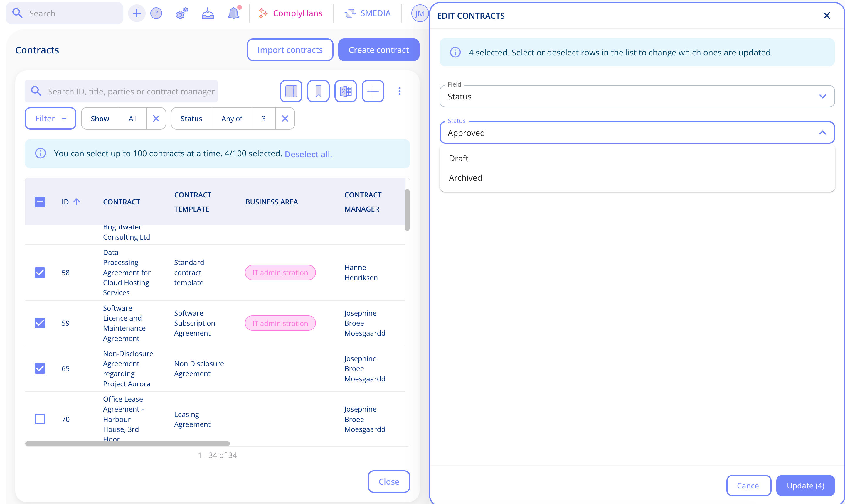The width and height of the screenshot is (845, 504).
Task: Choose Draft from the status list
Action: 637,158
